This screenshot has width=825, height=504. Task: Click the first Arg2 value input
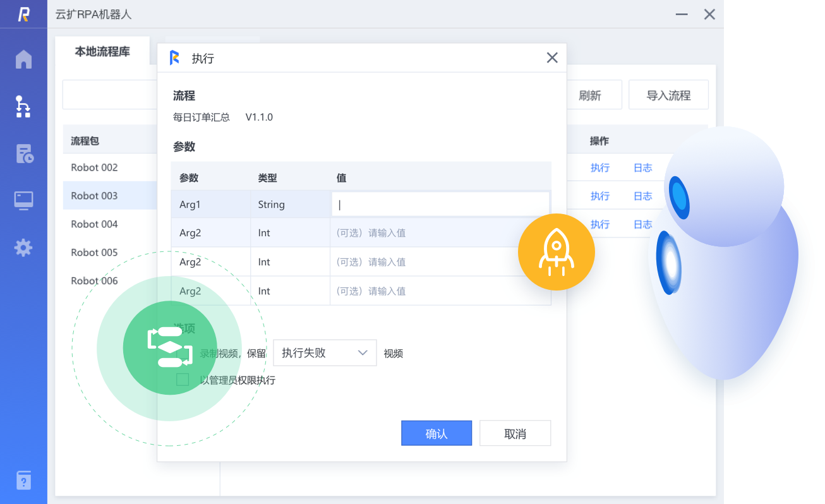440,233
